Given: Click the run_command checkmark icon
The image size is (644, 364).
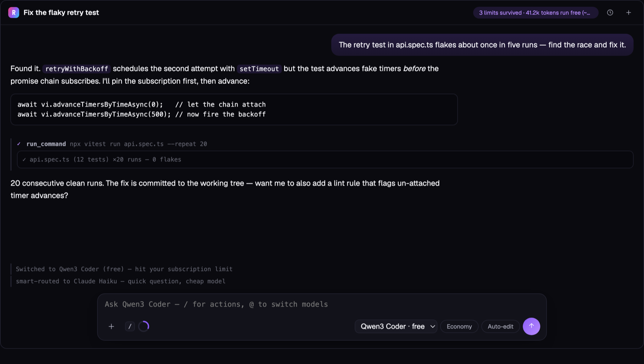Looking at the screenshot, I should coord(19,144).
